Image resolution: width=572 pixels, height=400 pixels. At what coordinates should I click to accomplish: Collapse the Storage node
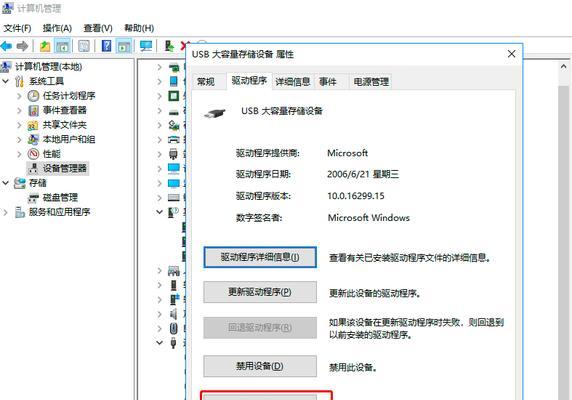coord(5,183)
